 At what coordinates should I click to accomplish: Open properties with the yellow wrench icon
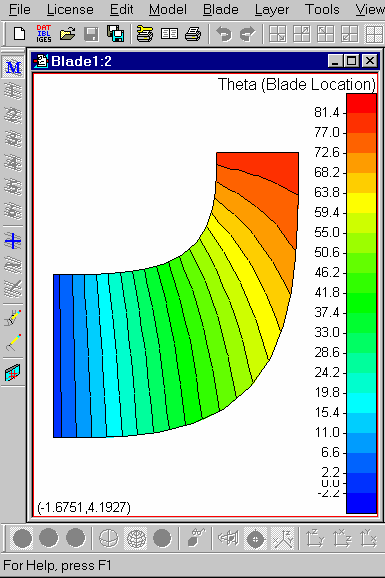click(145, 34)
